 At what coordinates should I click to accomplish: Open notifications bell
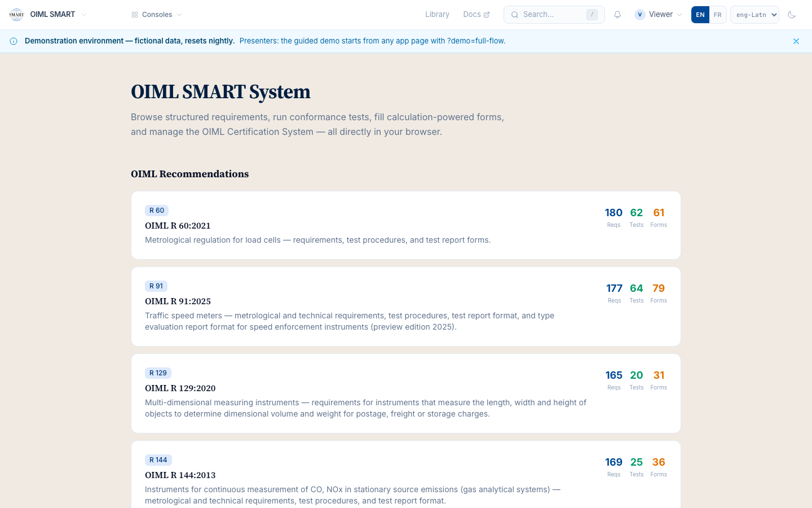point(617,15)
